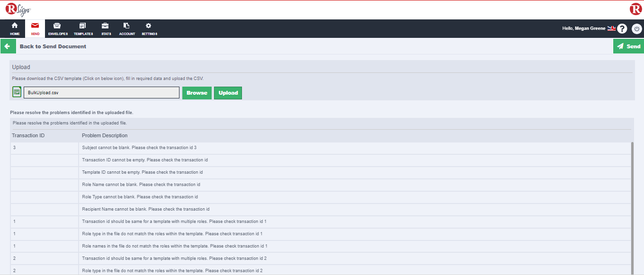Screen dimensions: 644x275
Task: Click the Browse button
Action: tap(197, 93)
